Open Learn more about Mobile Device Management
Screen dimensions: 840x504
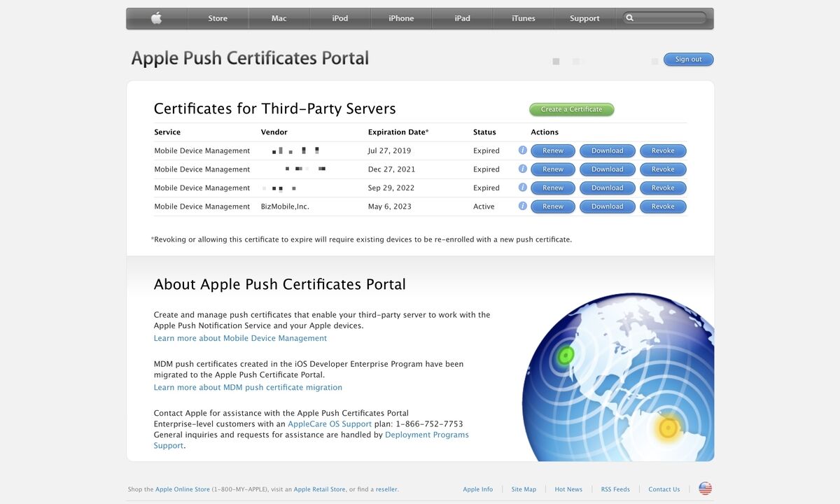coord(240,338)
